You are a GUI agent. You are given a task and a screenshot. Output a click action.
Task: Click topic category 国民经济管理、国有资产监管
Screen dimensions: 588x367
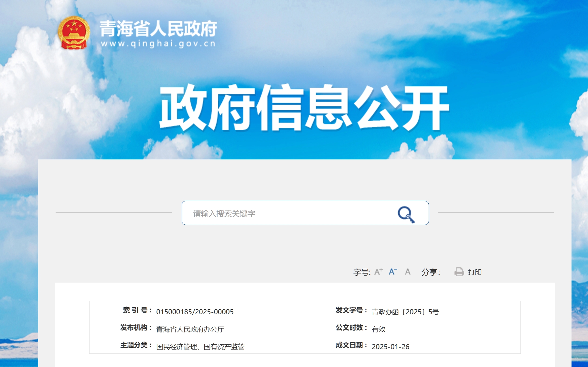(200, 347)
